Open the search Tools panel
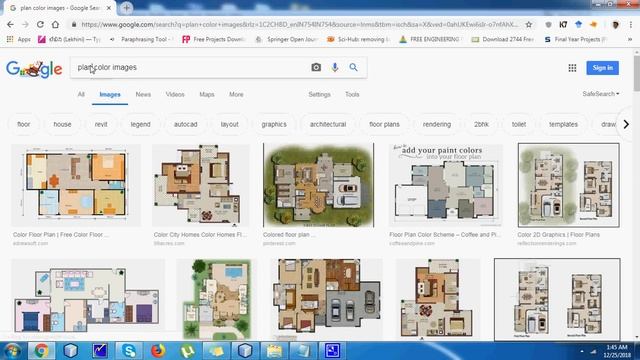Viewport: 640px width, 360px height. tap(352, 94)
